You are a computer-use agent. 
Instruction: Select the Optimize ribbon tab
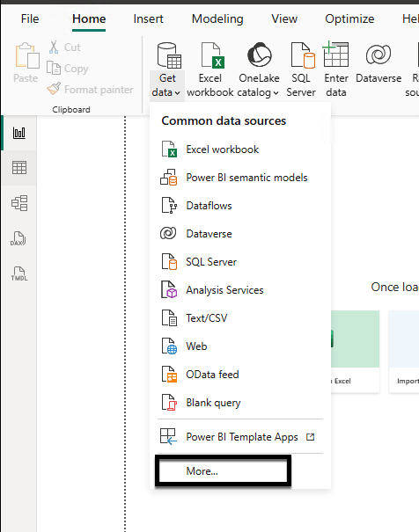(x=349, y=19)
